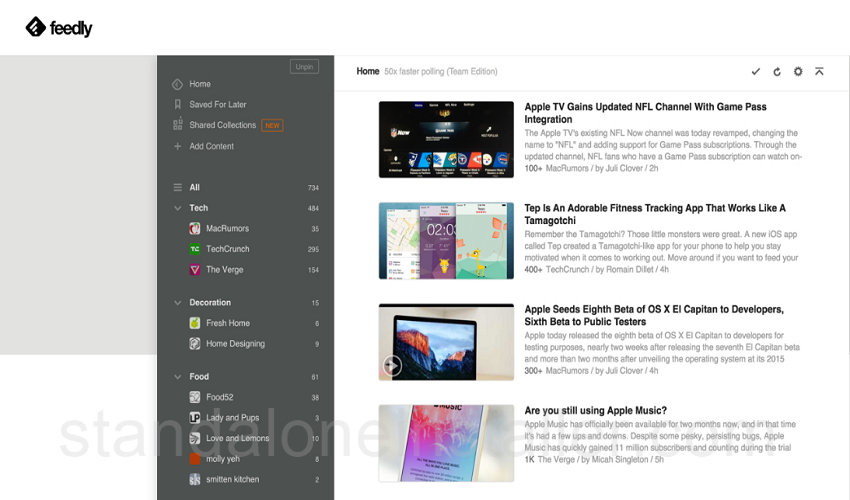This screenshot has height=500, width=850.
Task: Open 'Are you still using Apple Music?' article
Action: click(595, 411)
